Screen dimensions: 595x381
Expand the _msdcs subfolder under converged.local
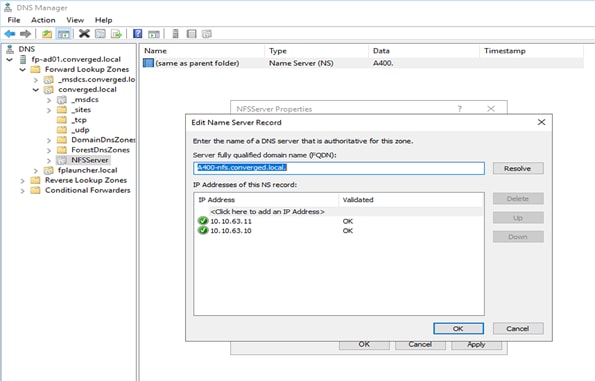49,100
